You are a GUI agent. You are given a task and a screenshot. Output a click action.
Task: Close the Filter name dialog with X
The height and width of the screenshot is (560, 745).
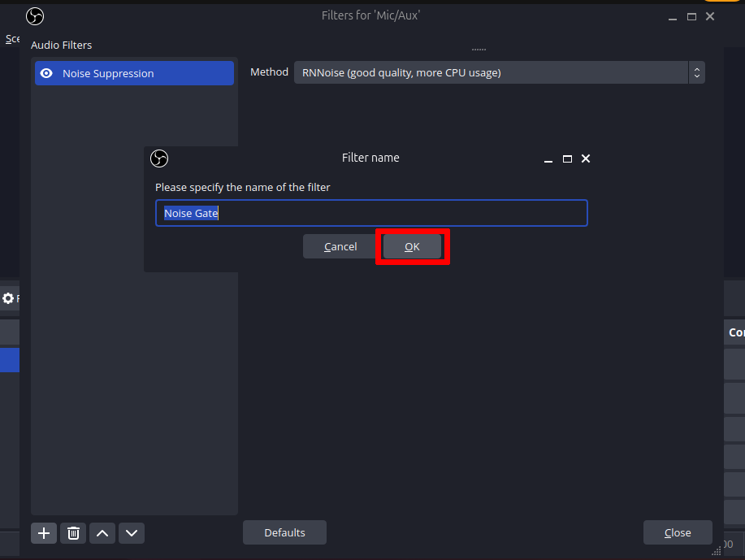point(586,158)
